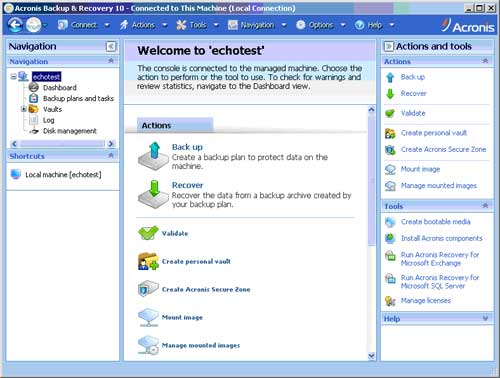This screenshot has height=378, width=500.
Task: Click Secure Zone shield icon in center
Action: click(148, 289)
